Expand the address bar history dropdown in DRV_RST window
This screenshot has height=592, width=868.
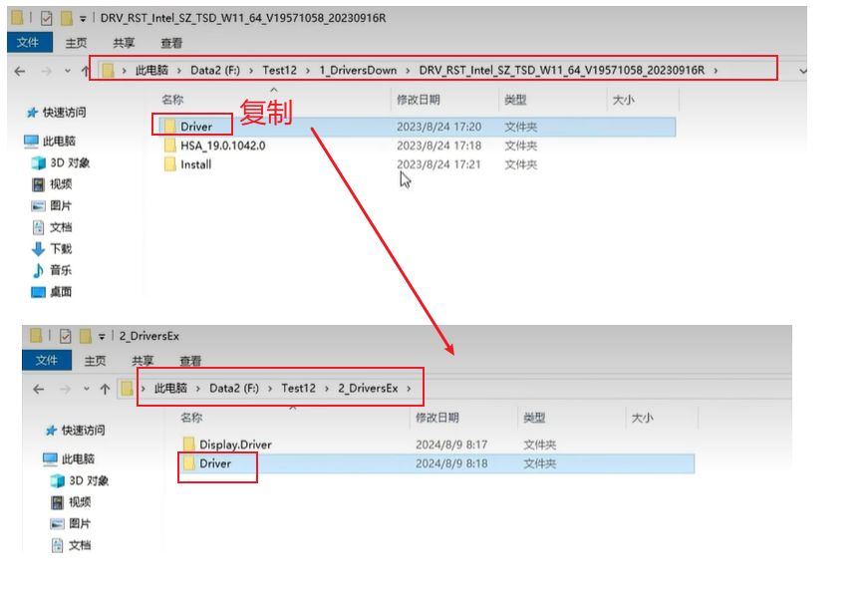click(x=802, y=71)
